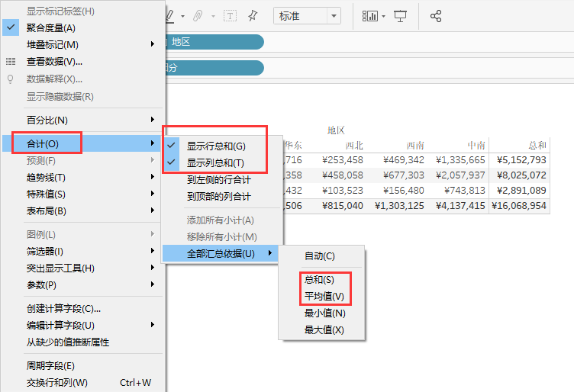Select cell ¥1,303,125
The width and height of the screenshot is (574, 392).
click(399, 205)
